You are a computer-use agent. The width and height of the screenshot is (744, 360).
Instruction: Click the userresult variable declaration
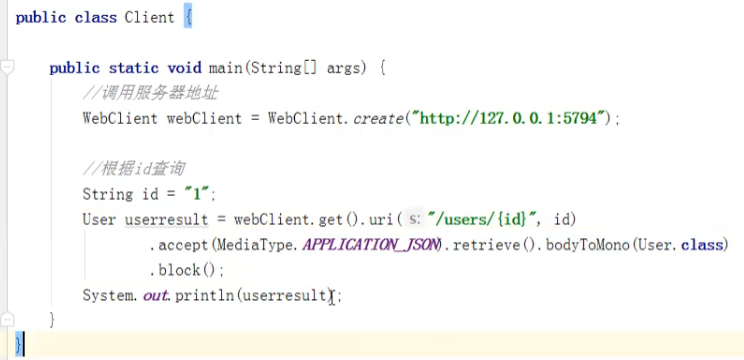tap(167, 220)
